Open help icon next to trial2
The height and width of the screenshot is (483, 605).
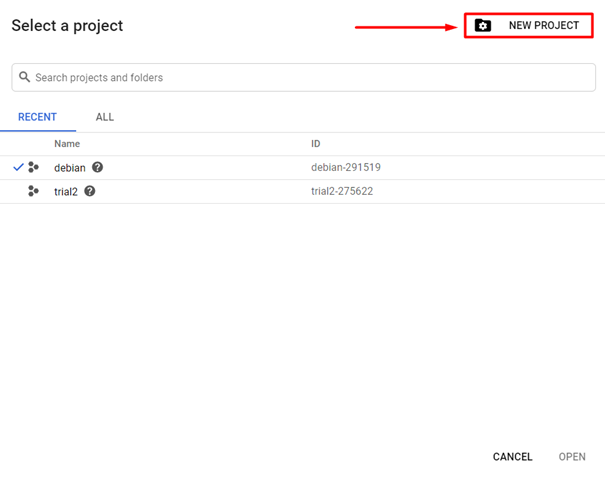pyautogui.click(x=90, y=191)
